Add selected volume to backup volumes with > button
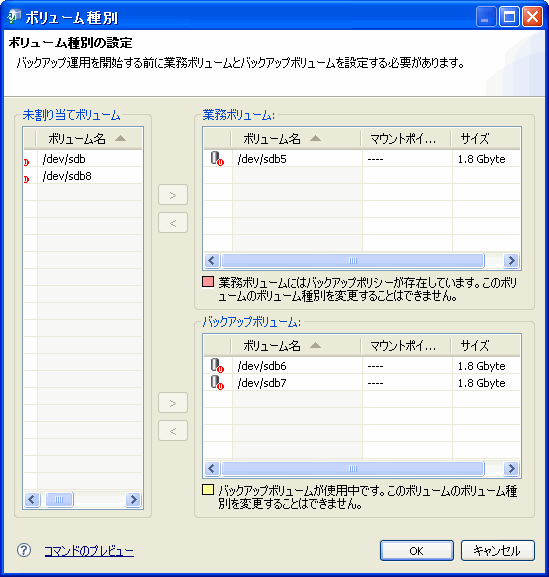Viewport: 549px width, 577px height. [x=173, y=403]
